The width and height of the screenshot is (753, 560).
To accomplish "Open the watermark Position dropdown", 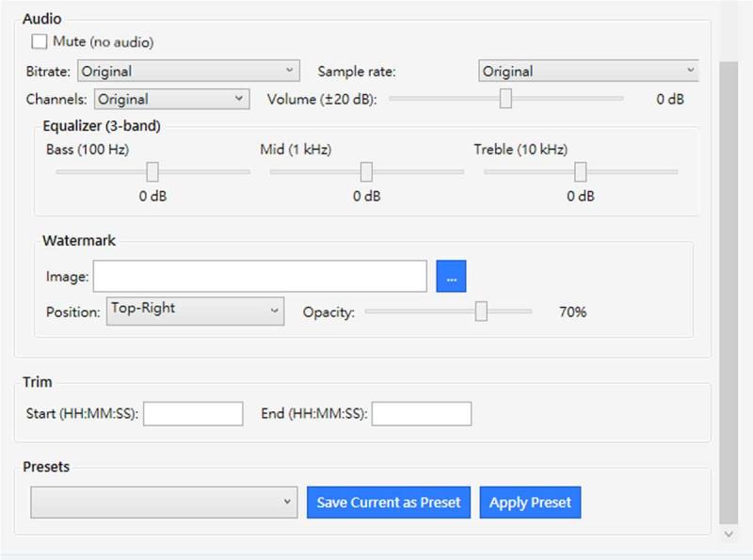I will click(195, 311).
